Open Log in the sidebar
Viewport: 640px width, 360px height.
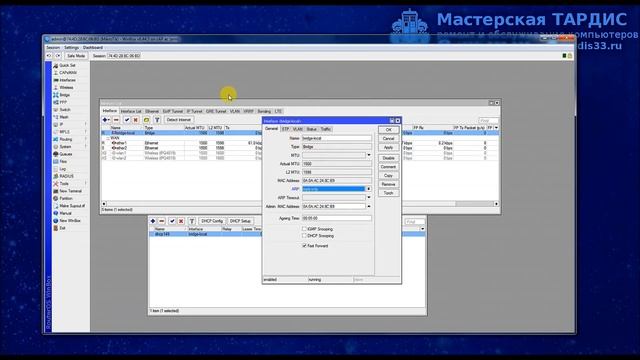(62, 169)
